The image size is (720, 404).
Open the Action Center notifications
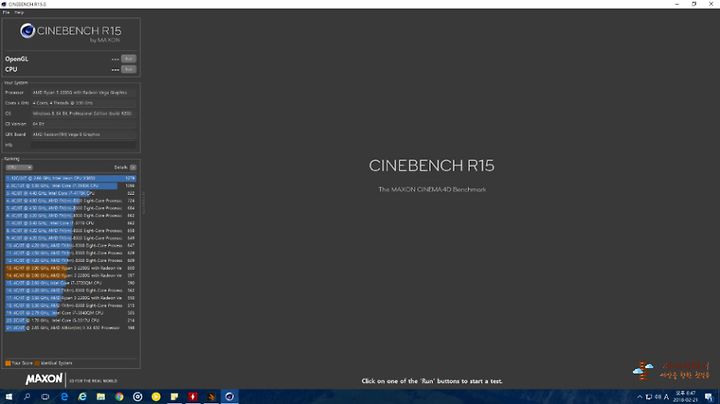click(x=709, y=397)
